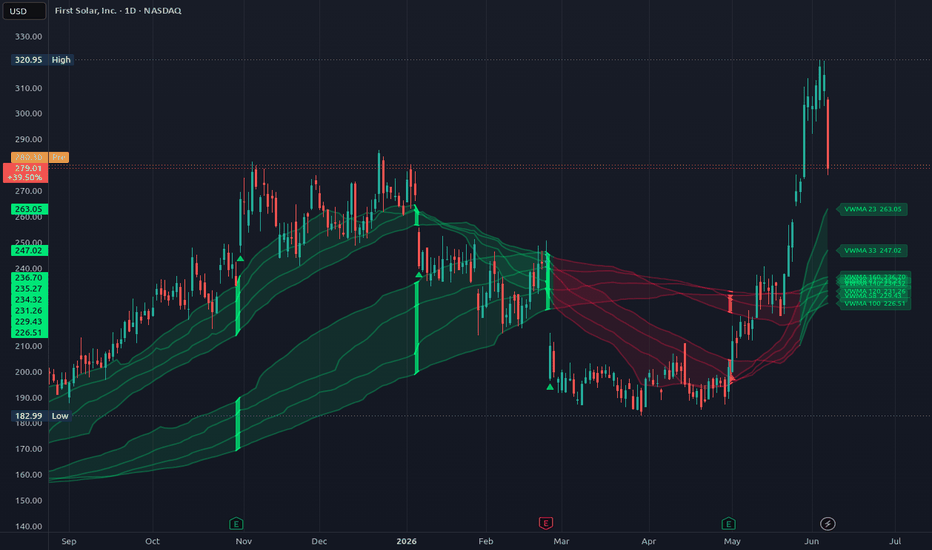Click the 182.99 Low price label
The height and width of the screenshot is (550, 932).
pyautogui.click(x=42, y=416)
